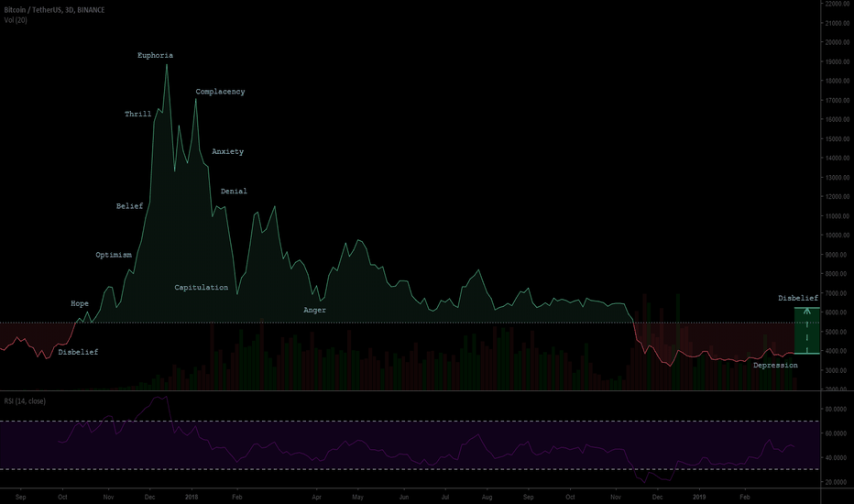Click the Disbelief label next to the early red dip
This screenshot has height=504, width=854.
pyautogui.click(x=79, y=352)
